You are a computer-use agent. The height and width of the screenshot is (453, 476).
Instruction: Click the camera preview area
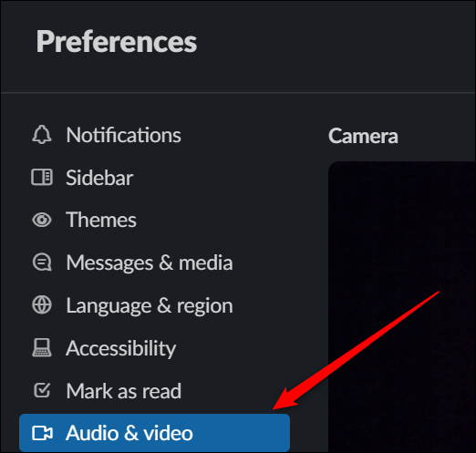coord(402,307)
